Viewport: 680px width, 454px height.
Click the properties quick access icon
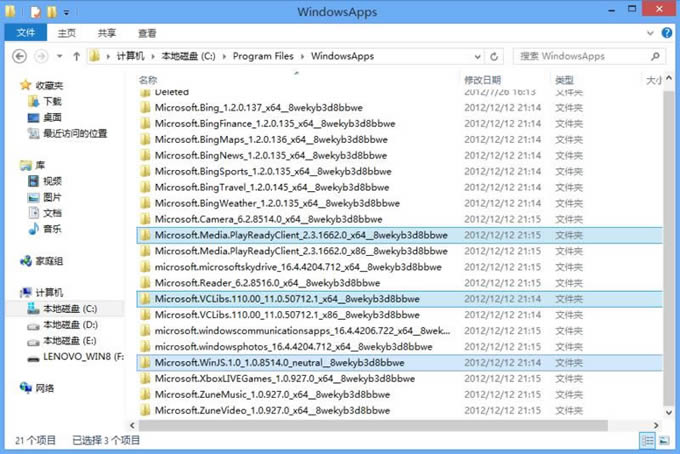[35, 12]
